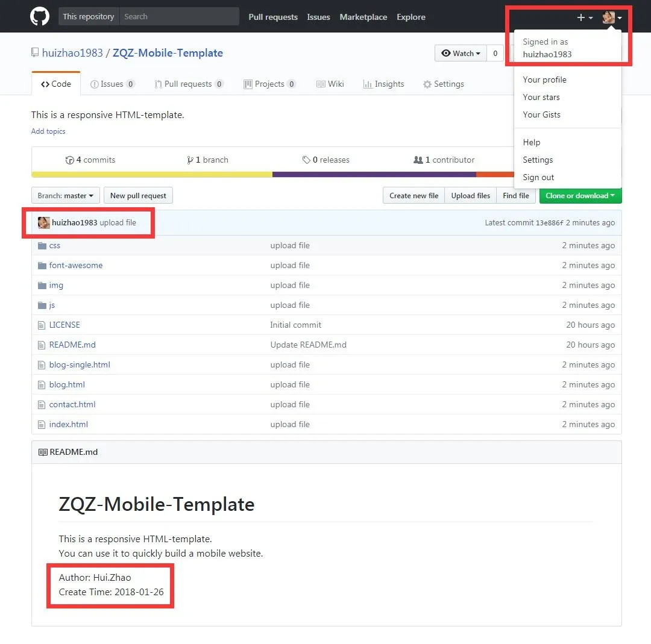Click the blog-single.html file icon
The width and height of the screenshot is (651, 644).
click(42, 365)
